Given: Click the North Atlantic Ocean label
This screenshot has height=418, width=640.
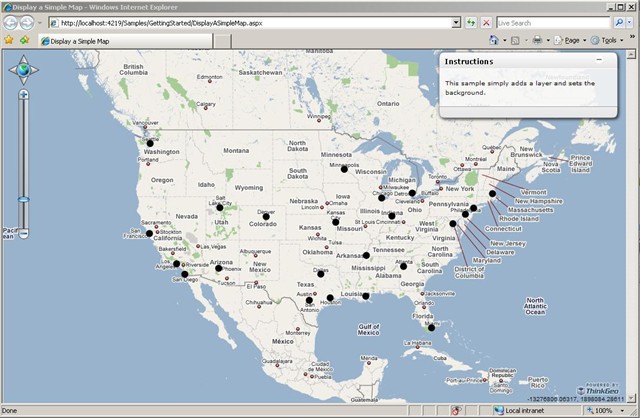Looking at the screenshot, I should tap(535, 306).
